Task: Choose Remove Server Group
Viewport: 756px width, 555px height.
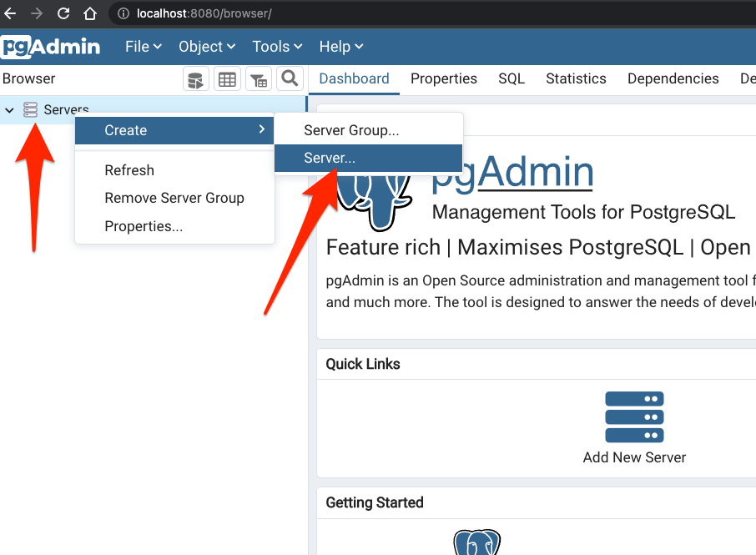Action: [x=174, y=198]
